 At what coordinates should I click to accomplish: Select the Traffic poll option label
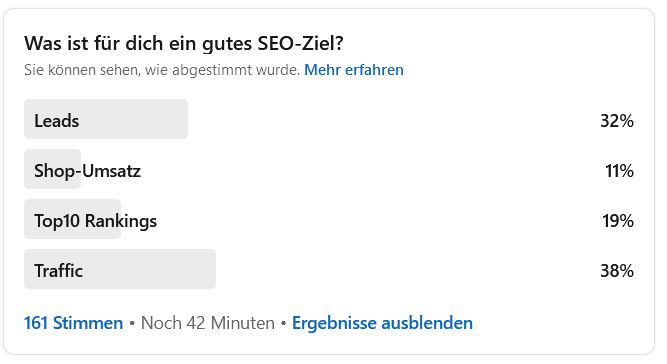[58, 270]
